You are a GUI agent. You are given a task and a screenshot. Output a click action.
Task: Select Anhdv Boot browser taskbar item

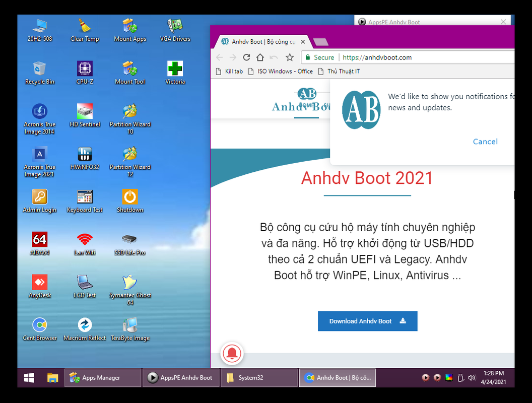tap(337, 377)
